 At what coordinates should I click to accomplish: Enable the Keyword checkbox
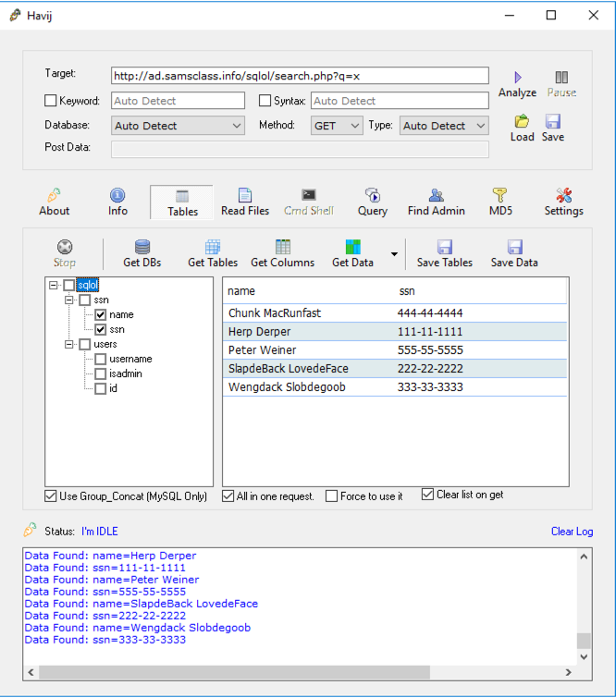(x=50, y=101)
